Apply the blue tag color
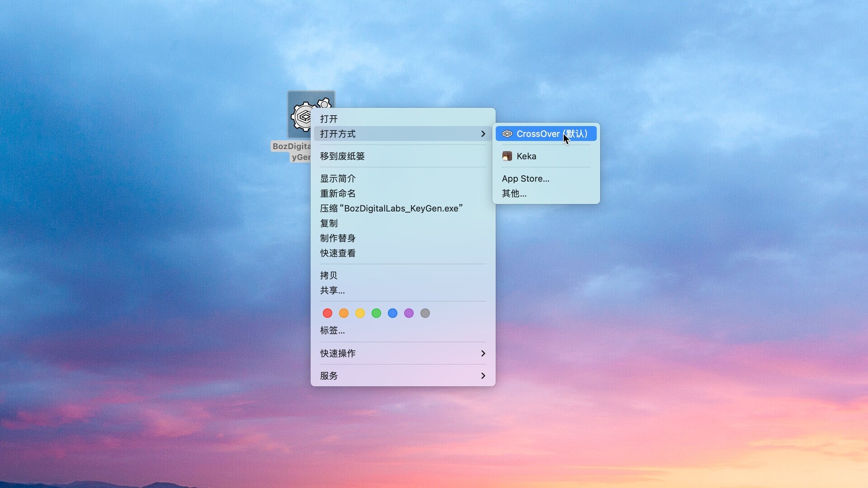868x488 pixels. [x=392, y=313]
